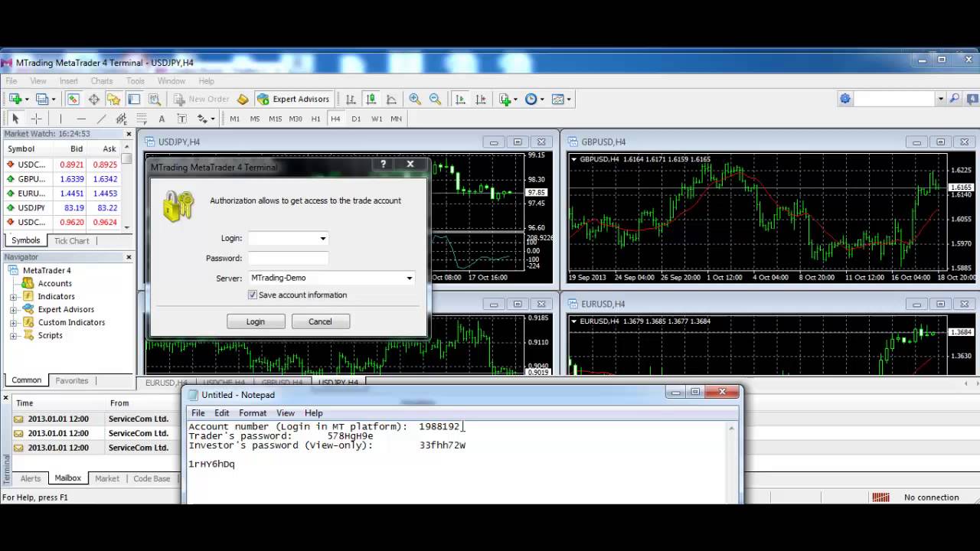Open the Charts menu in MetaTrader
Screen dimensions: 980x551
coord(102,81)
